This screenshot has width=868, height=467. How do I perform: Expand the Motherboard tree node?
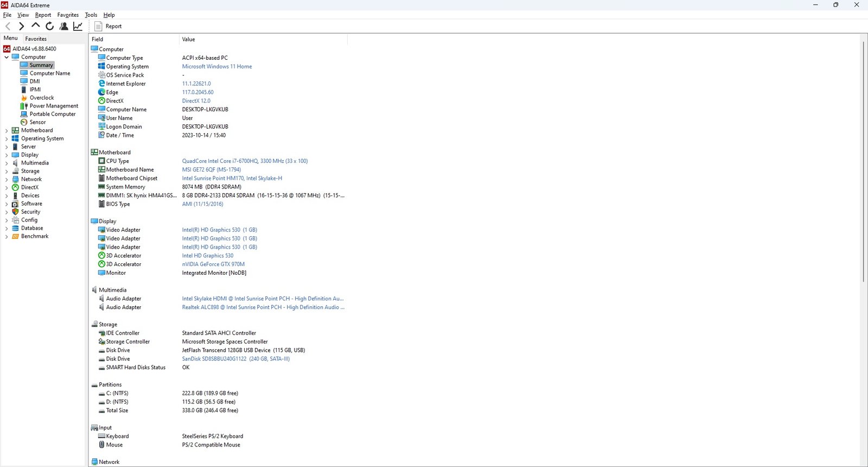7,130
